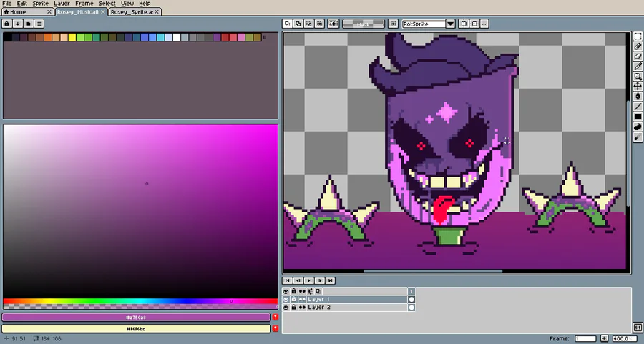
Task: Open the palette options hamburger menu
Action: click(x=39, y=24)
